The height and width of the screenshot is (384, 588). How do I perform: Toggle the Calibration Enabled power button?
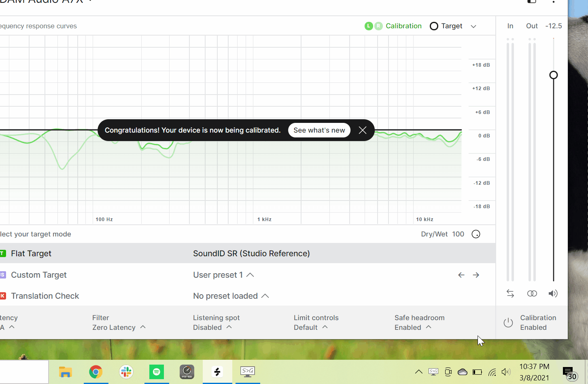pos(508,323)
